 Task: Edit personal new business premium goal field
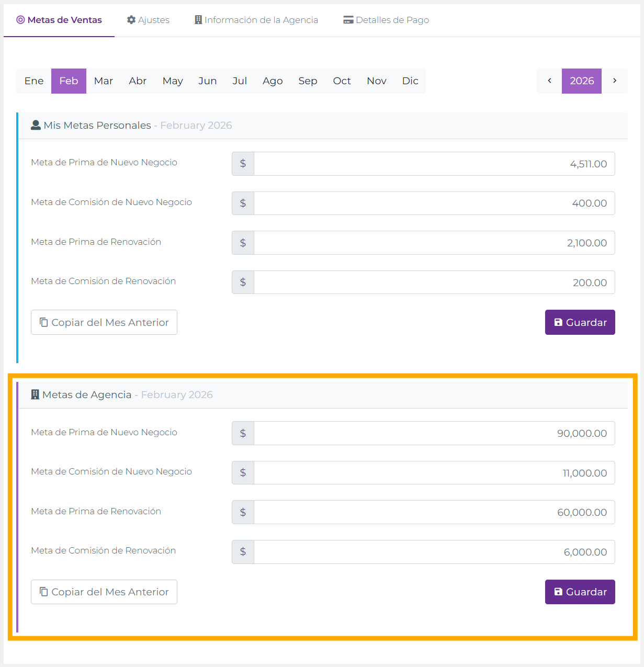click(434, 164)
